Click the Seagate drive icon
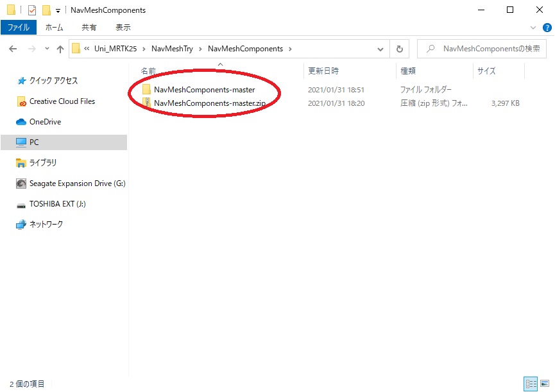Screen dimensions: 555x392 (21, 183)
